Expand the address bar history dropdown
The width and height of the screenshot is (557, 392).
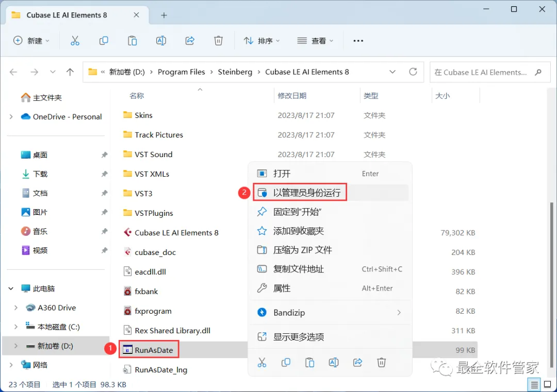pyautogui.click(x=392, y=72)
